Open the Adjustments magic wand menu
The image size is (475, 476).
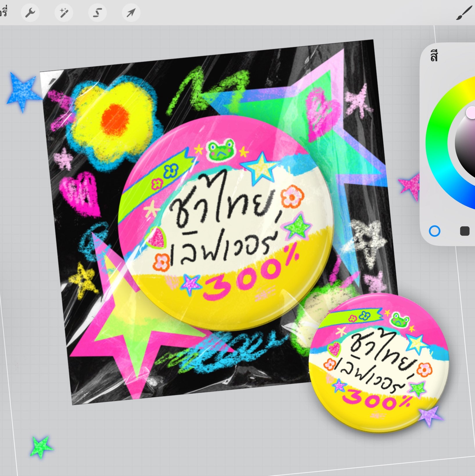[x=64, y=13]
